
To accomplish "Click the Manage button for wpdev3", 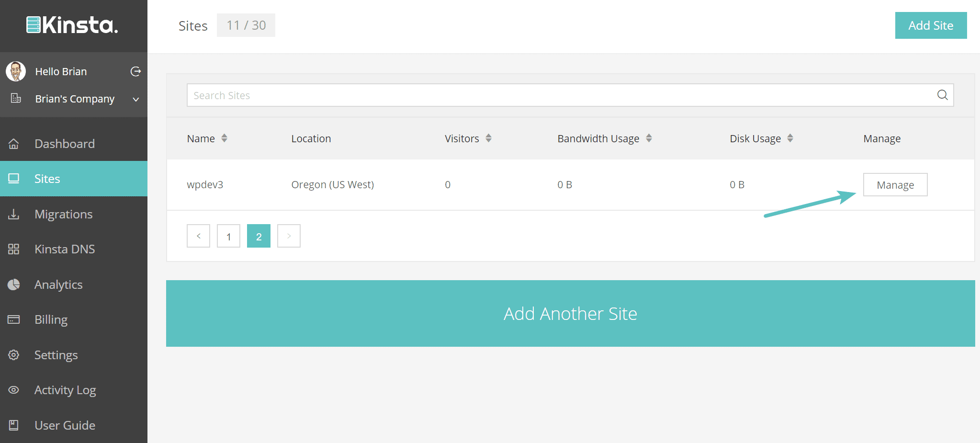I will click(895, 185).
